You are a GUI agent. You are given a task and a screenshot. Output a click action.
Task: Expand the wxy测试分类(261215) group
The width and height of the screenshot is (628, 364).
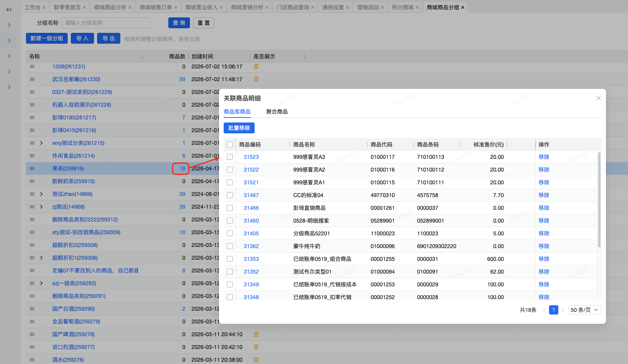(41, 143)
